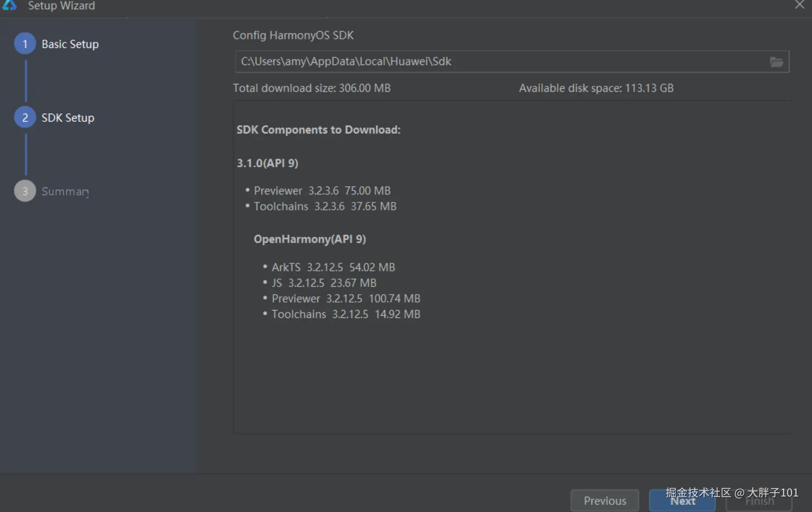
Task: Click the Finish button
Action: pos(759,501)
